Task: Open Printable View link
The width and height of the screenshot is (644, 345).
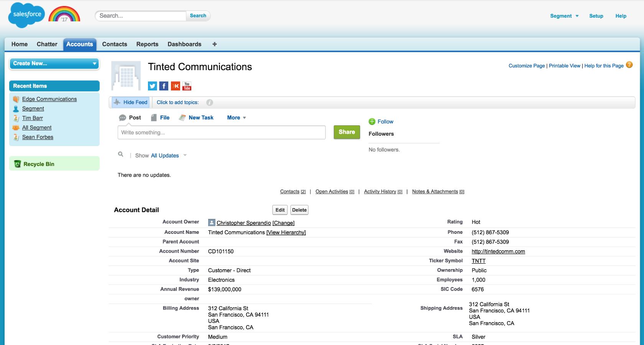Action: tap(565, 66)
